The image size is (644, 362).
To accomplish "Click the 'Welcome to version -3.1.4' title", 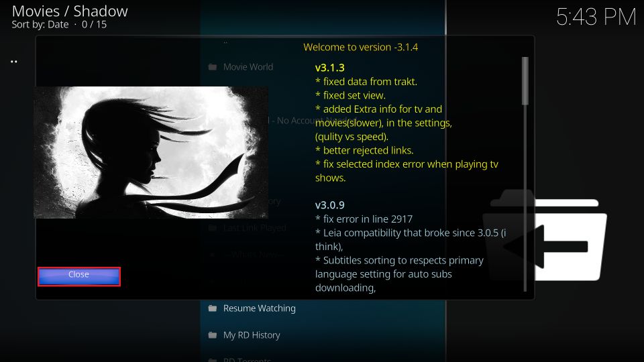I will pyautogui.click(x=361, y=47).
